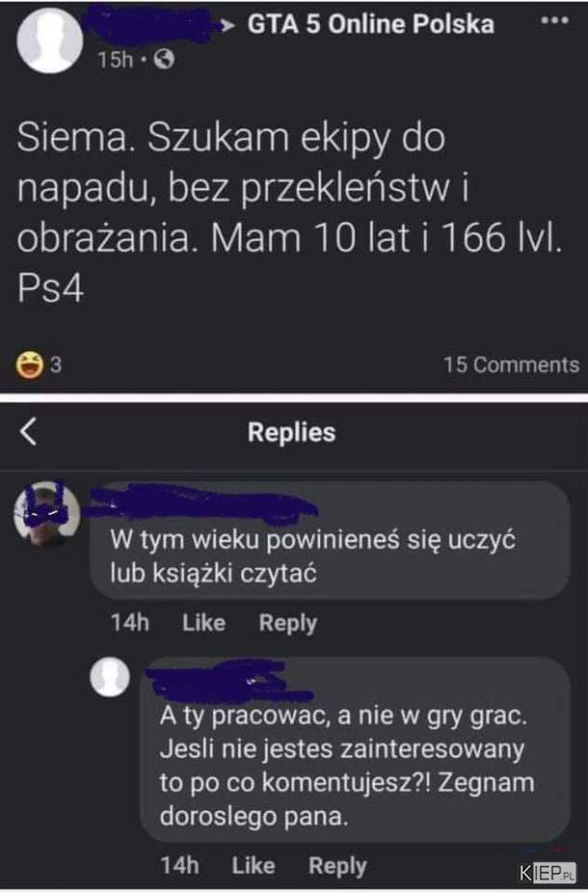Screen dimensions: 588x894
Task: Open the reactions count of 3
Action: click(x=56, y=365)
